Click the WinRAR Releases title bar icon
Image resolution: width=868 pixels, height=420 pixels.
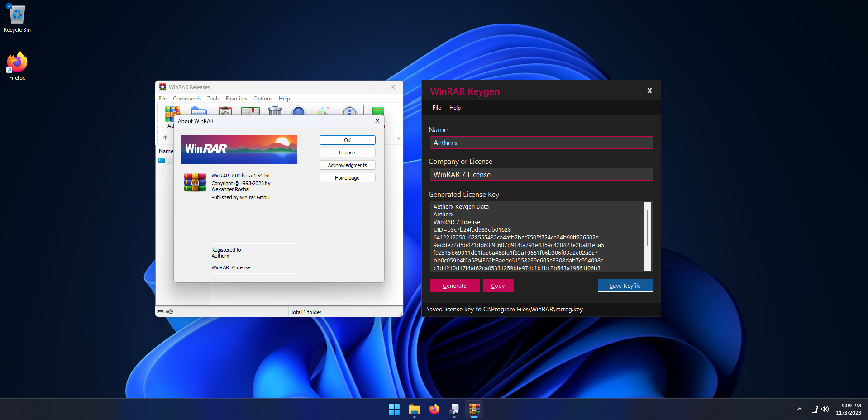coord(162,87)
